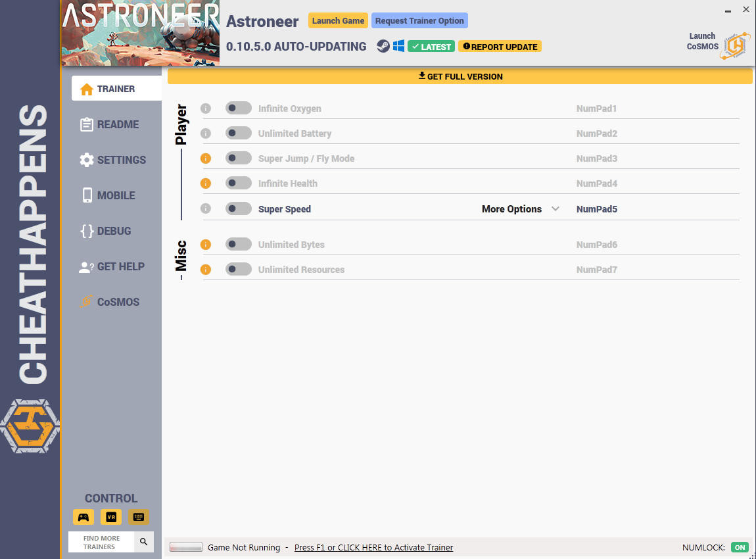The height and width of the screenshot is (559, 756).
Task: Click 0.10.5.0 AUTO-UPDATING version text
Action: 296,46
